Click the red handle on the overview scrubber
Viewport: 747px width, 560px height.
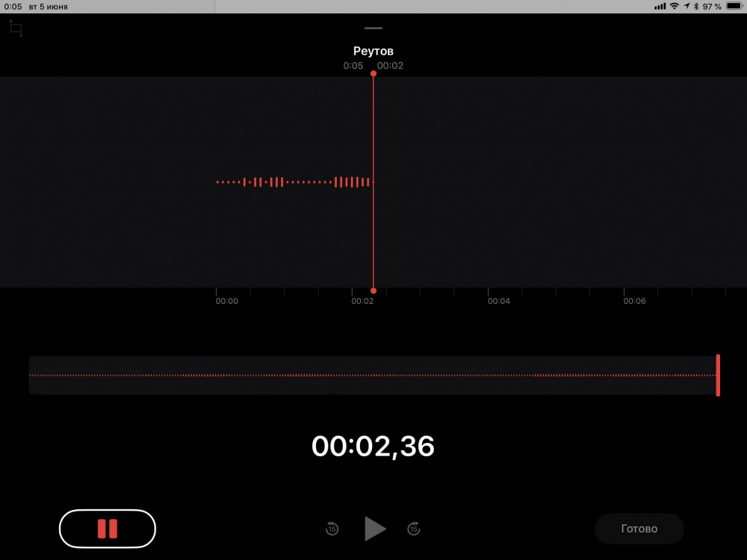pyautogui.click(x=718, y=375)
